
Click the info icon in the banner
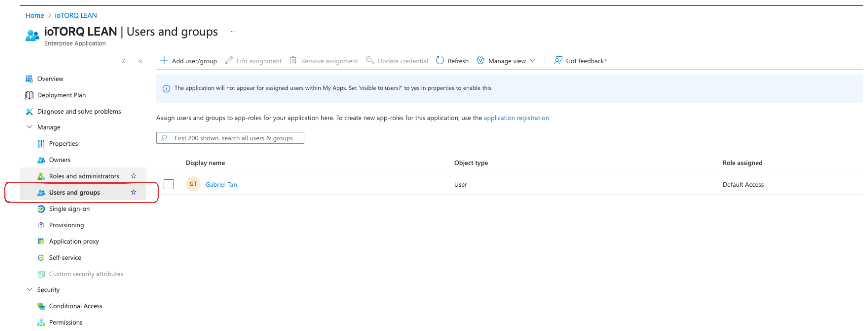click(166, 88)
